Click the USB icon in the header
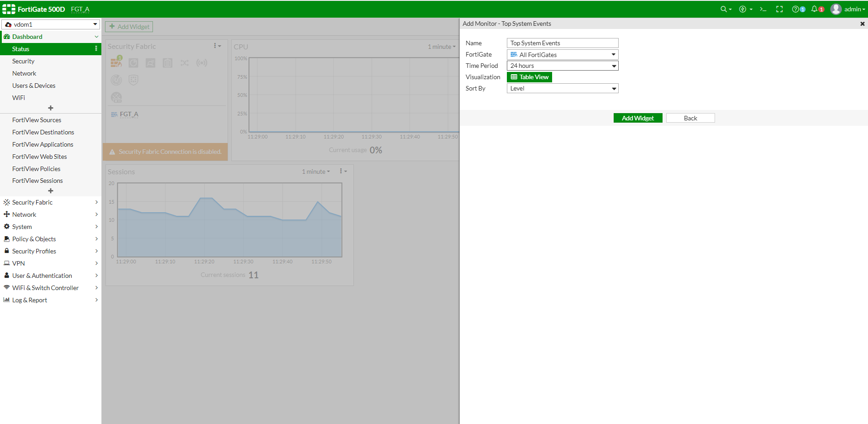Image resolution: width=868 pixels, height=424 pixels. (x=745, y=9)
